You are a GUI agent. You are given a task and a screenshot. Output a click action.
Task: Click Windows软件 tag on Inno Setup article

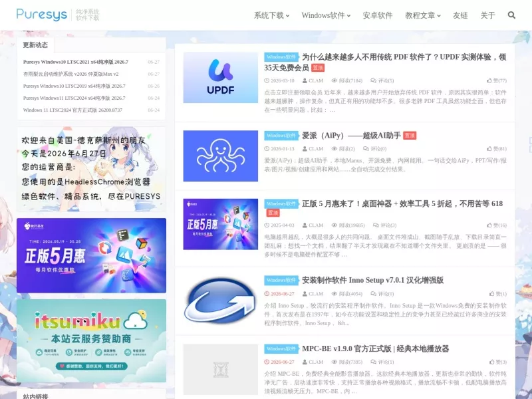pos(281,280)
